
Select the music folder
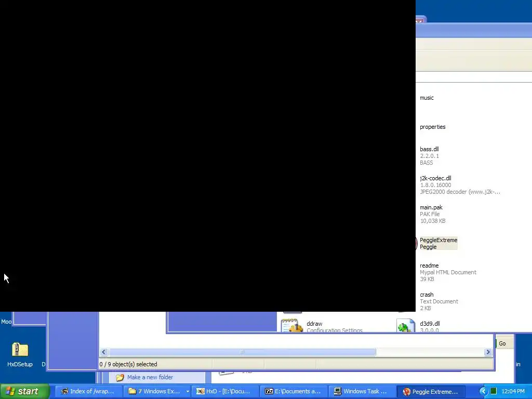(427, 98)
